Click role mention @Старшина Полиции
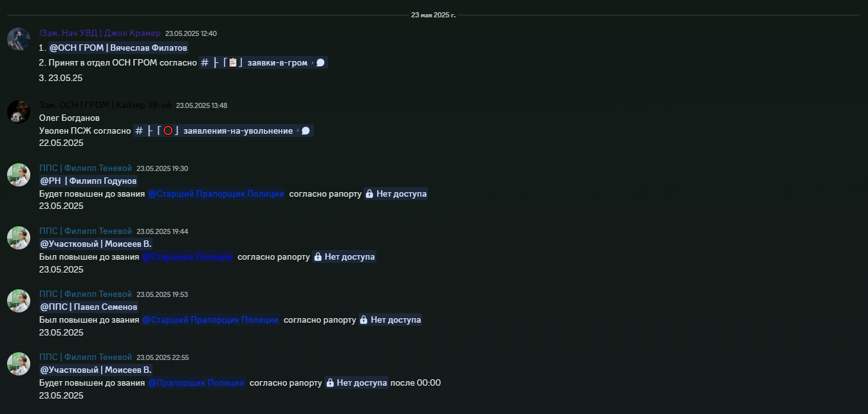The width and height of the screenshot is (868, 414). [x=188, y=256]
